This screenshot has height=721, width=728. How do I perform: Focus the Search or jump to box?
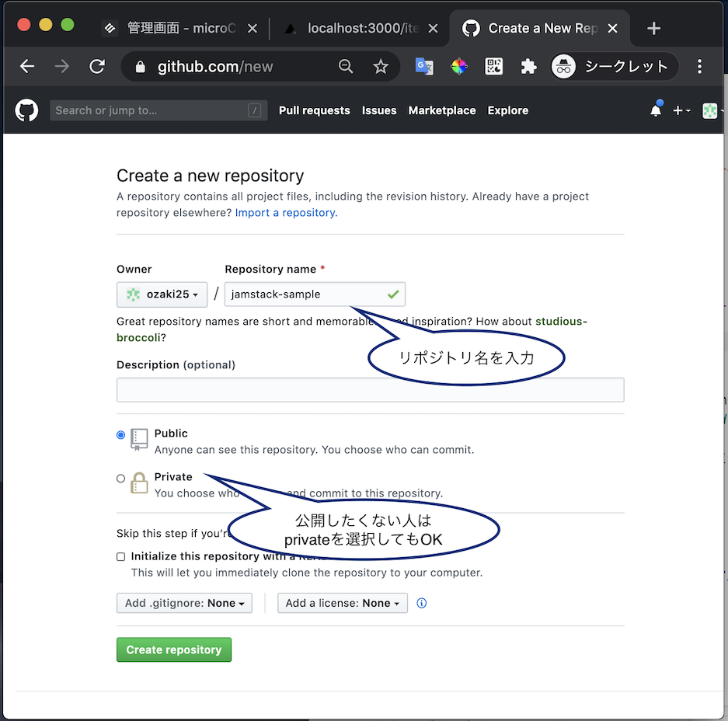tap(158, 110)
